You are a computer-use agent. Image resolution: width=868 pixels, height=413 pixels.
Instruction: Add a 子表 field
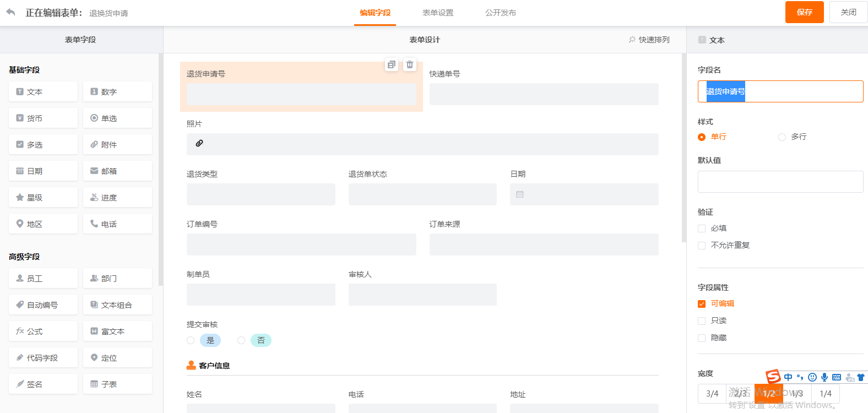tap(117, 384)
